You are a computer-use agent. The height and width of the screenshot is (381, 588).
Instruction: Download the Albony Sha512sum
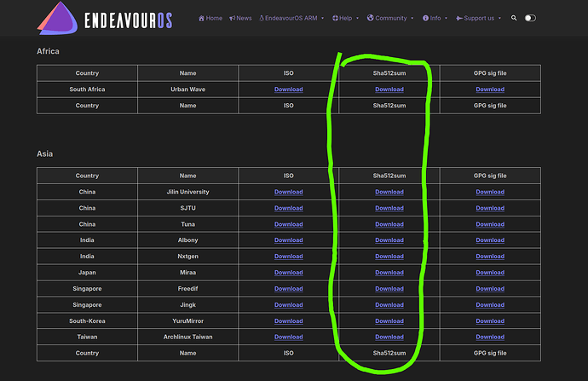[x=389, y=240]
